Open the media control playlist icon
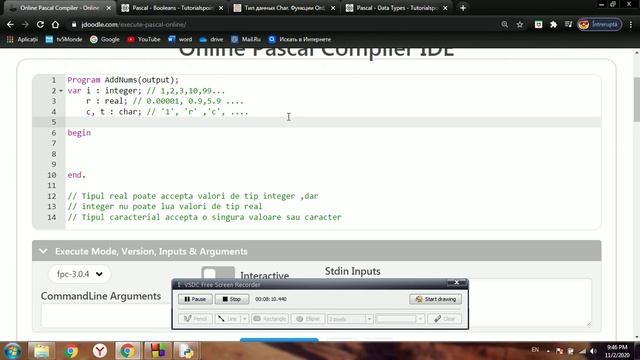This screenshot has width=640, height=360. tap(568, 24)
